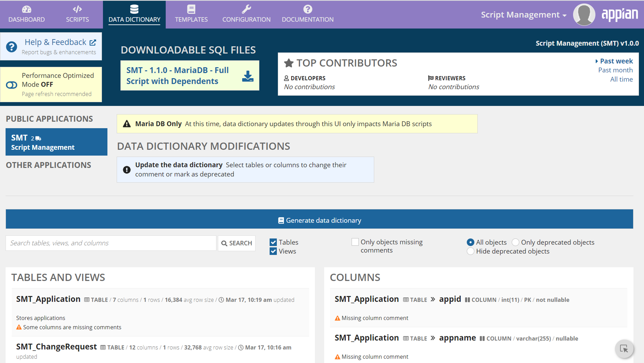
Task: Open the Script Management dropdown menu
Action: coord(524,15)
